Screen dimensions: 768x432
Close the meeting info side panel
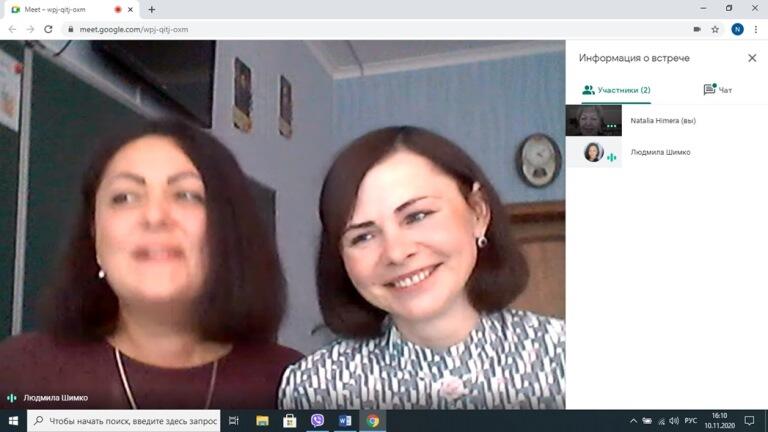[752, 58]
